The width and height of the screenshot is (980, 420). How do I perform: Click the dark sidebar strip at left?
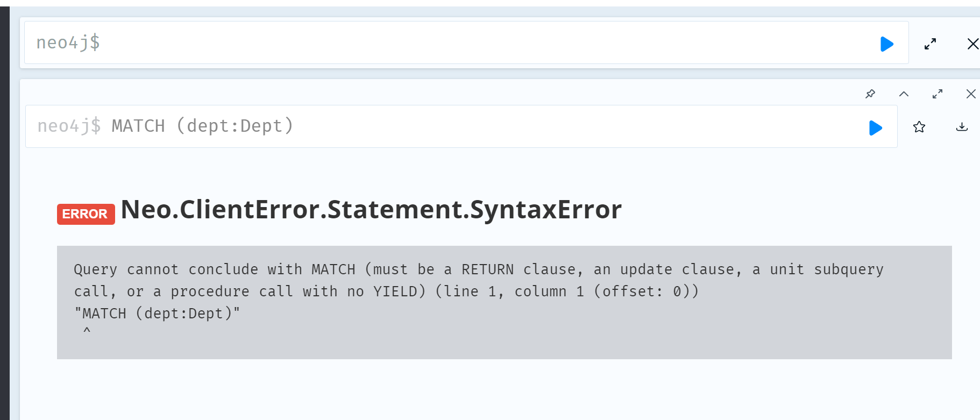(4, 215)
